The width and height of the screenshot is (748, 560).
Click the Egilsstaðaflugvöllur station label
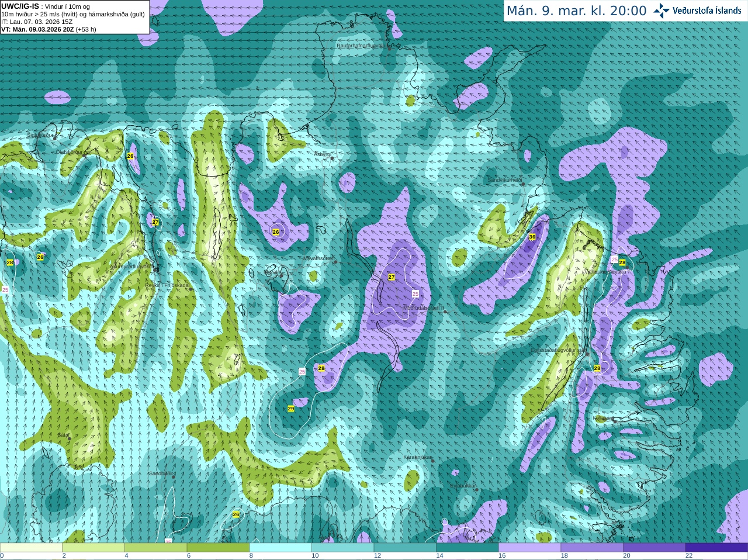tap(557, 350)
